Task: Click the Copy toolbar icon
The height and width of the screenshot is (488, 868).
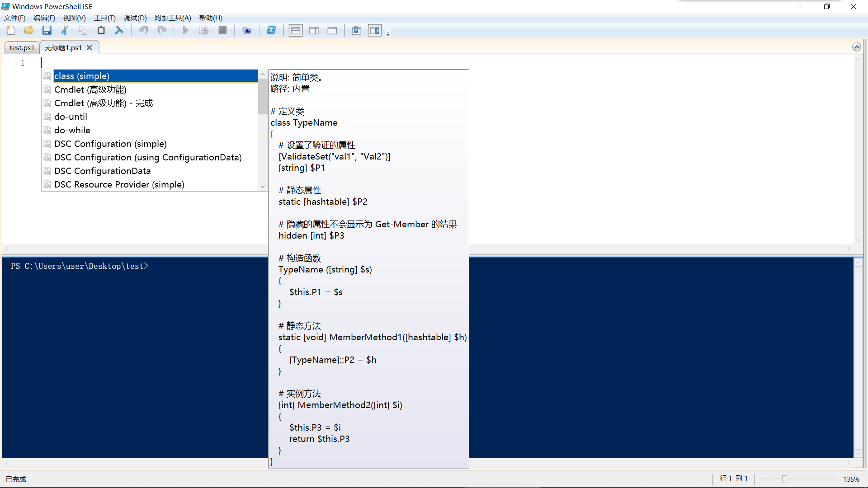Action: click(83, 30)
